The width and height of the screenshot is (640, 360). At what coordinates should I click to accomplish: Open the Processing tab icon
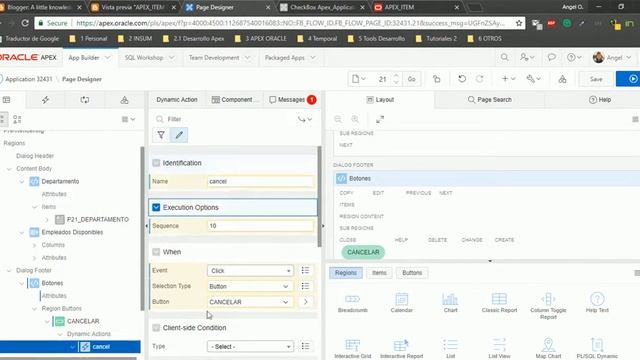pos(84,100)
